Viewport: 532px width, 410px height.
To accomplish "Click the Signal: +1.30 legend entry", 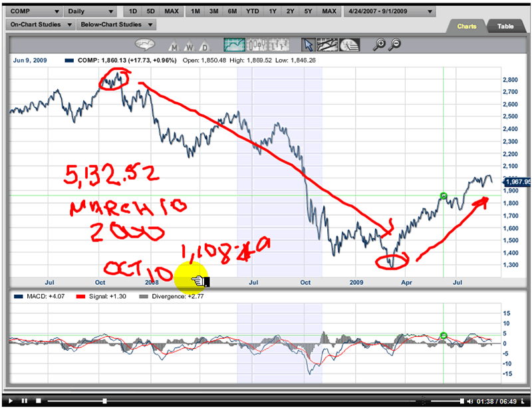I will 101,297.
